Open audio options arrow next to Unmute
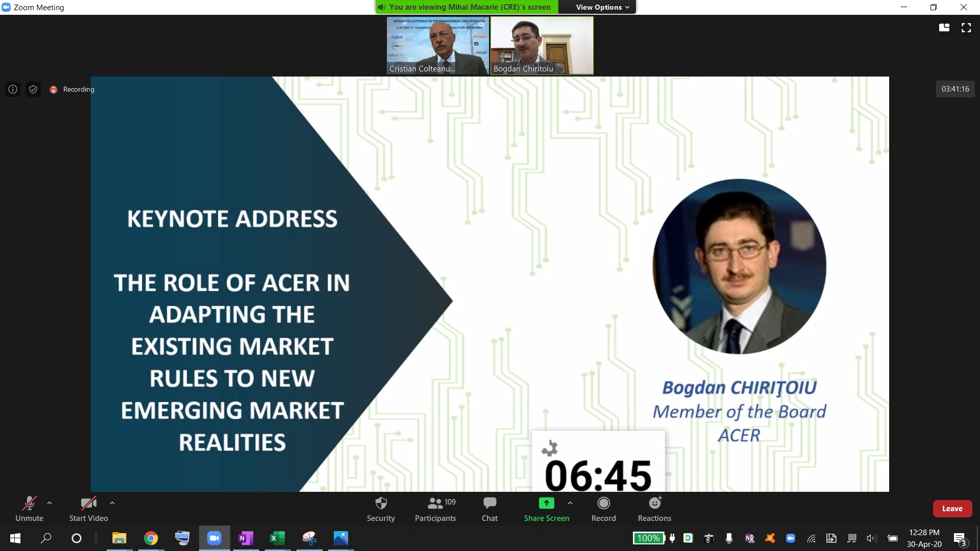This screenshot has width=980, height=551. 50,503
